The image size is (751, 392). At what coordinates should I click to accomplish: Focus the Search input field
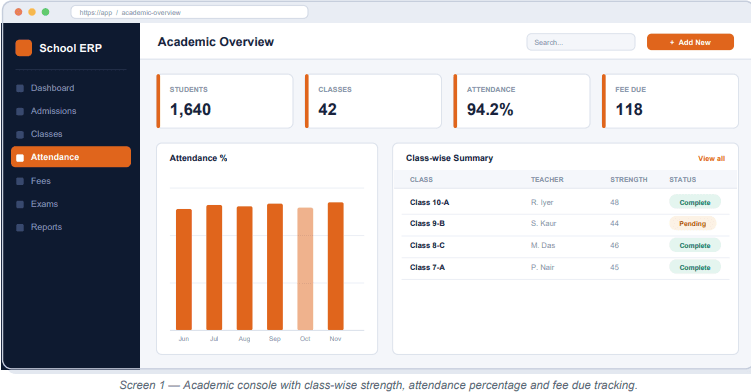[x=581, y=42]
